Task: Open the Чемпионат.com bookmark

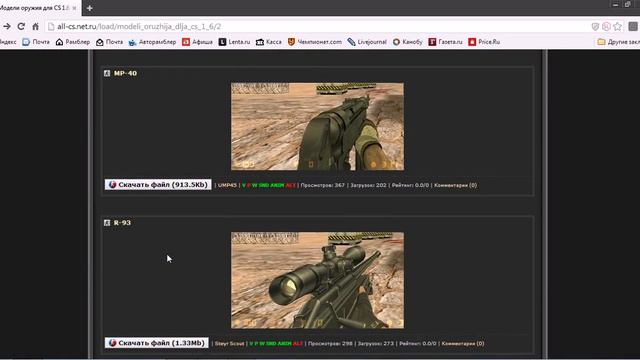Action: click(315, 42)
